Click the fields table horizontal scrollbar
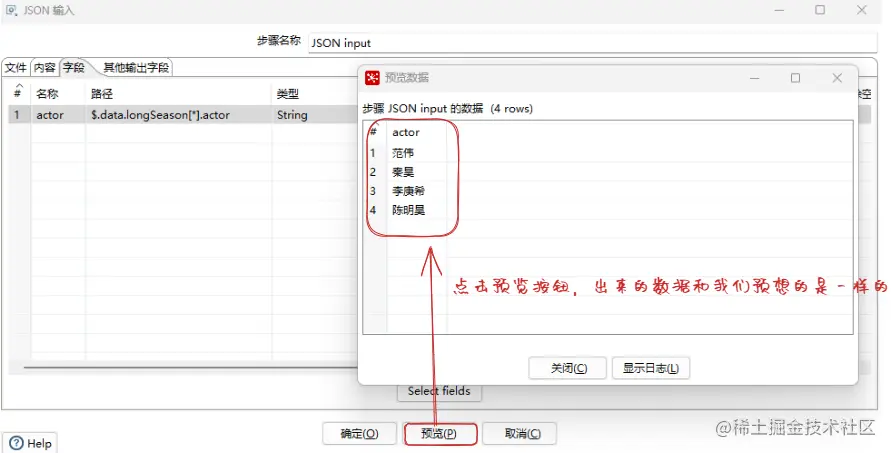891x453 pixels. [190, 368]
